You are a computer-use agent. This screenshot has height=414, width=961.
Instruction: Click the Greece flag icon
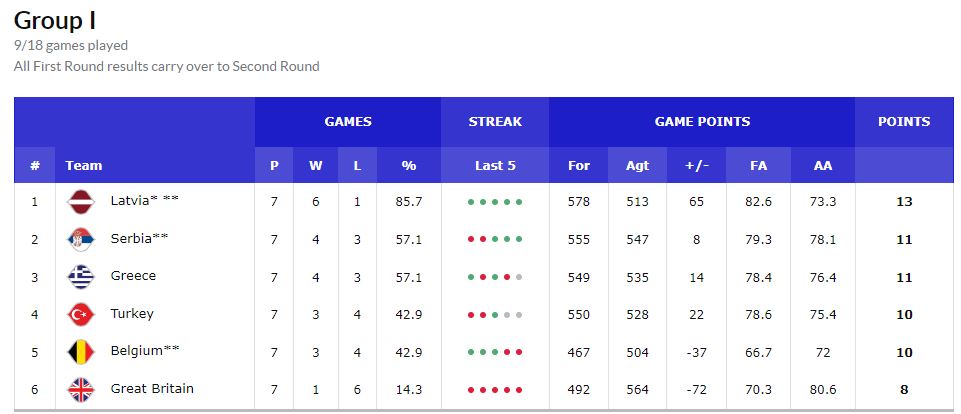click(x=80, y=277)
